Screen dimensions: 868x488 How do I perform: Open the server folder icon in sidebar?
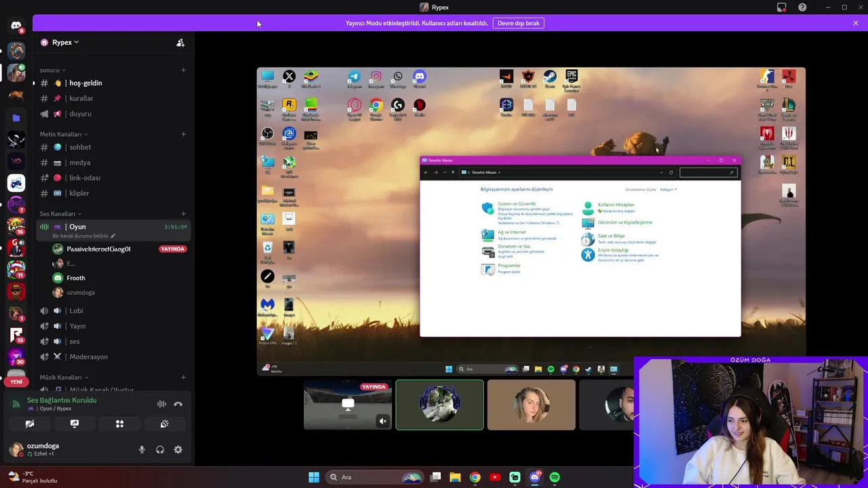(x=16, y=118)
